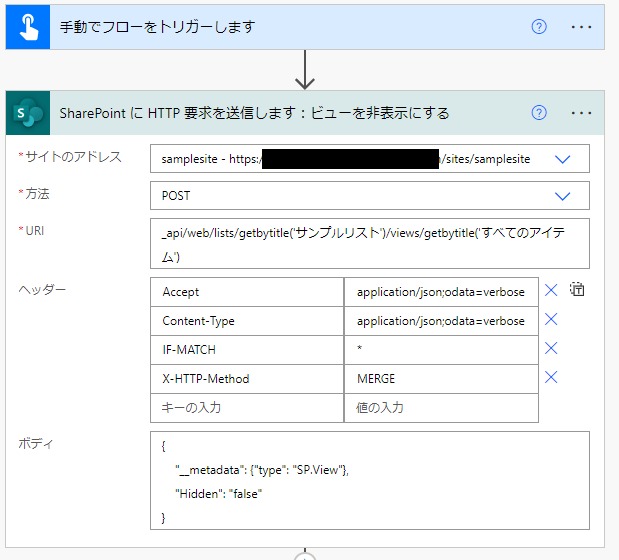Click the ヘッダー label

coord(42,290)
